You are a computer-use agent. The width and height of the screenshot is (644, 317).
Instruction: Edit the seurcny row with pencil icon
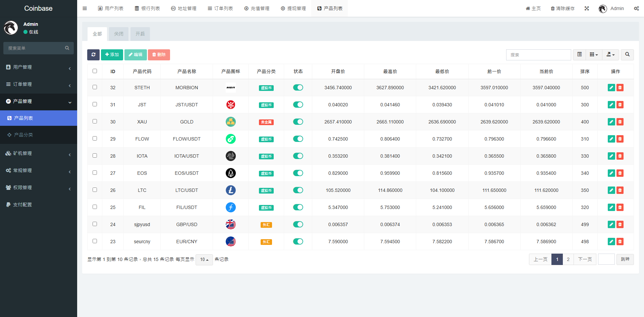click(x=611, y=242)
